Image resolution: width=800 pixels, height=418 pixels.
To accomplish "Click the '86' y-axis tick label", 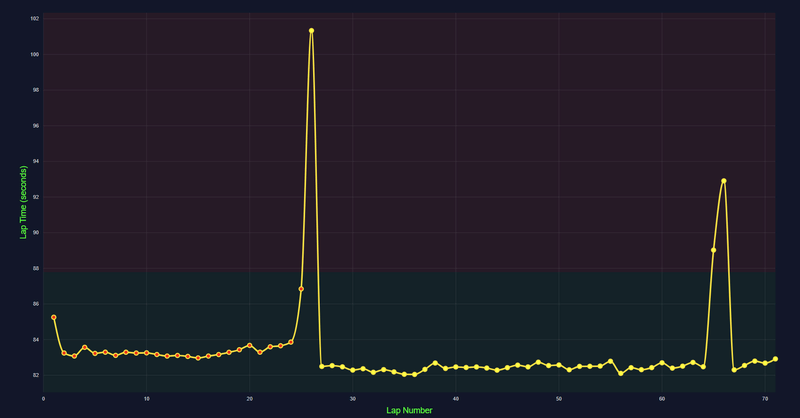I will (36, 304).
